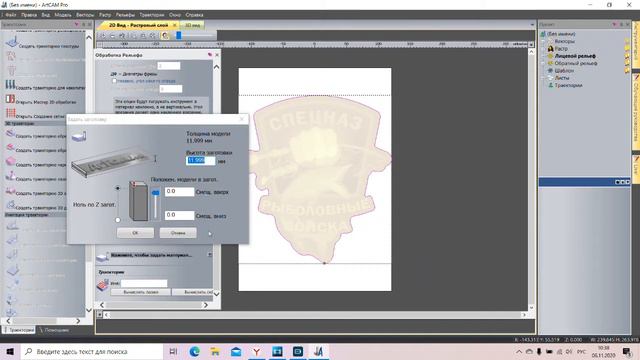Screen dimensions: 640x360
Task: Click the material block icon in relief panel
Action: 102,256
